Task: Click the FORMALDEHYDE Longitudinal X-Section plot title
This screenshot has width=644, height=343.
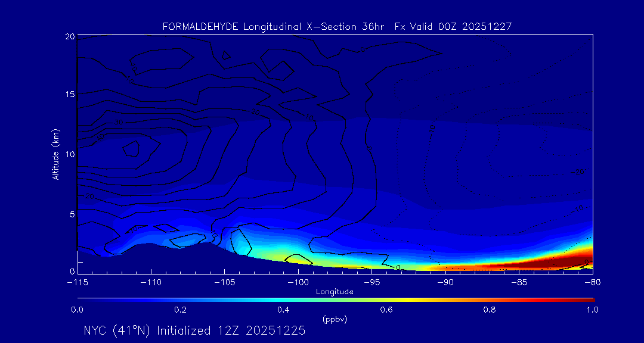Action: (x=337, y=27)
